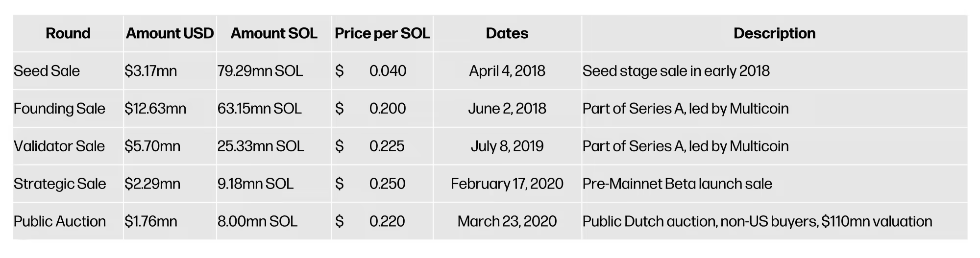Viewport: 980px width, 258px height.
Task: Click the Public Dutch auction description
Action: pyautogui.click(x=757, y=221)
